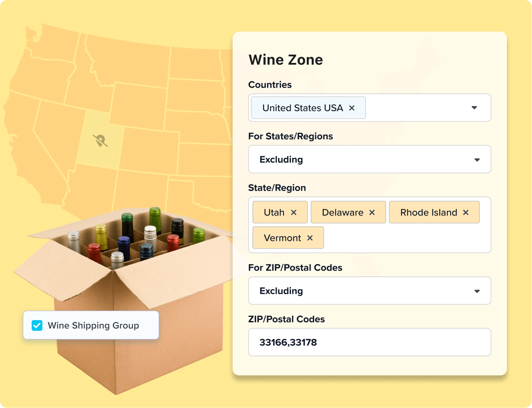Expand the For States/Regions dropdown
532x408 pixels.
(x=477, y=159)
